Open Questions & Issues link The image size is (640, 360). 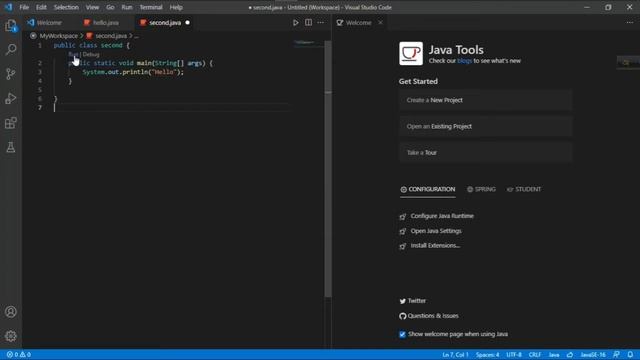(433, 316)
